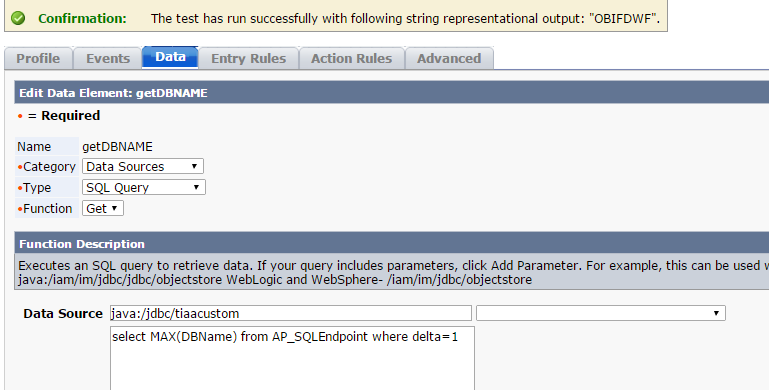The width and height of the screenshot is (769, 390).
Task: Click inside the SQL query text area
Action: [x=292, y=358]
